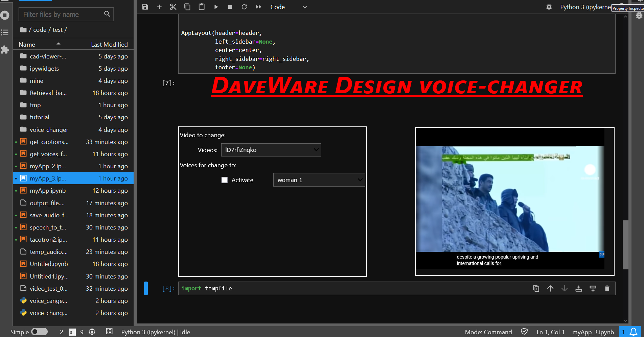This screenshot has height=338, width=644.
Task: Delete cell [8] with the trash icon
Action: [607, 288]
